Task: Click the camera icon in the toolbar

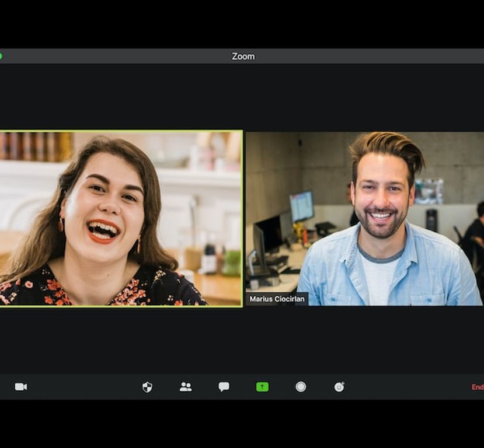Action: click(x=21, y=387)
